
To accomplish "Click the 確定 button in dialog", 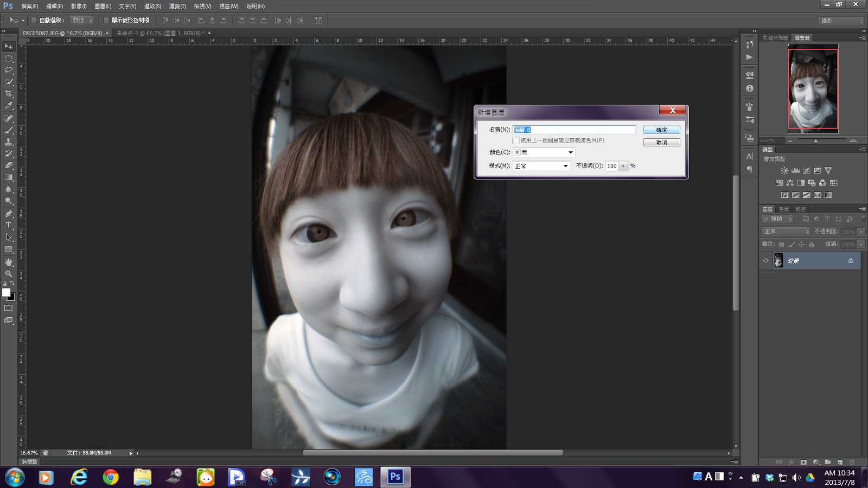I will tap(661, 130).
